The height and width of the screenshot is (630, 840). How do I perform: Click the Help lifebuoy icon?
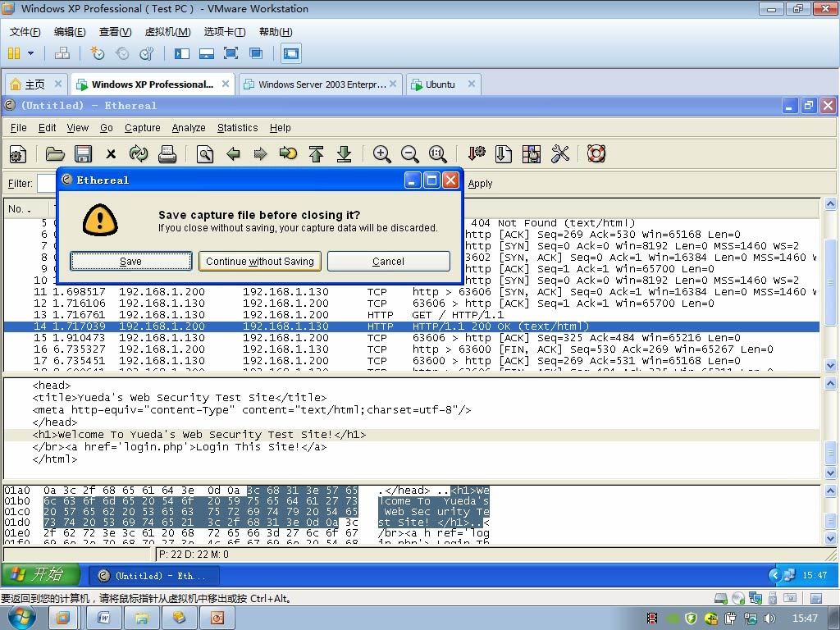click(x=596, y=154)
